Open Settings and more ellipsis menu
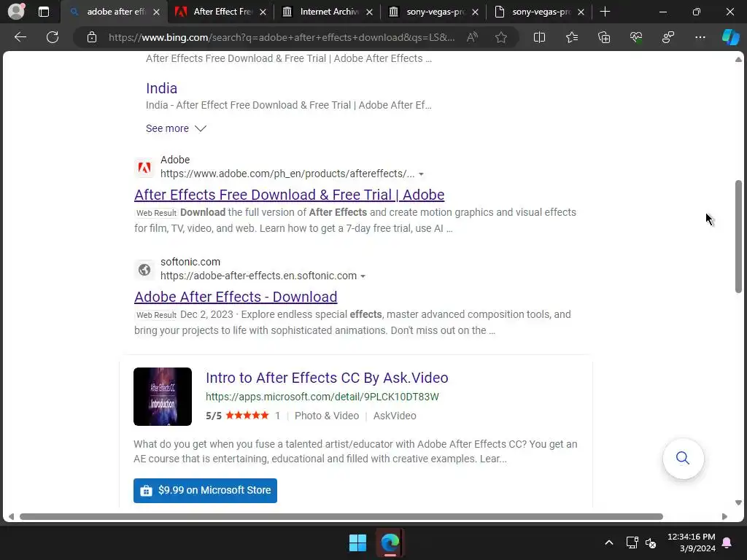Image resolution: width=747 pixels, height=560 pixels. [x=700, y=37]
